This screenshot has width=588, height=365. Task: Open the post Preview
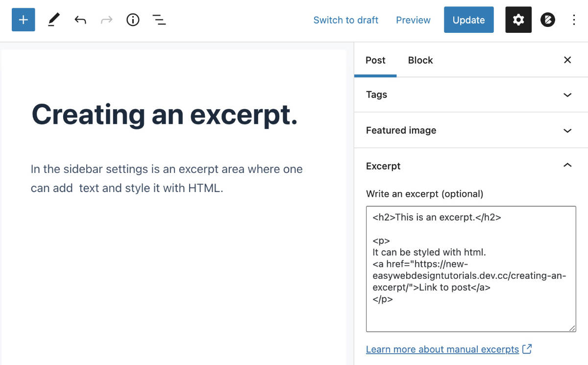click(x=413, y=20)
